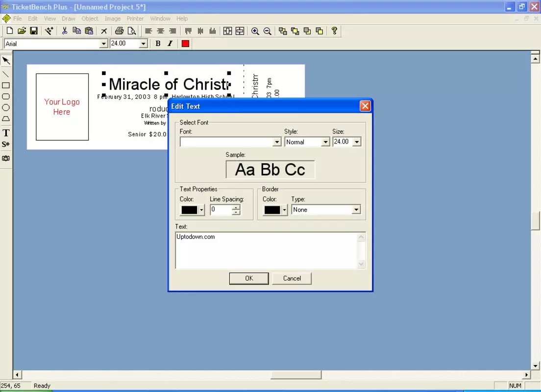
Task: Open the Border Type dropdown showing None
Action: click(356, 210)
